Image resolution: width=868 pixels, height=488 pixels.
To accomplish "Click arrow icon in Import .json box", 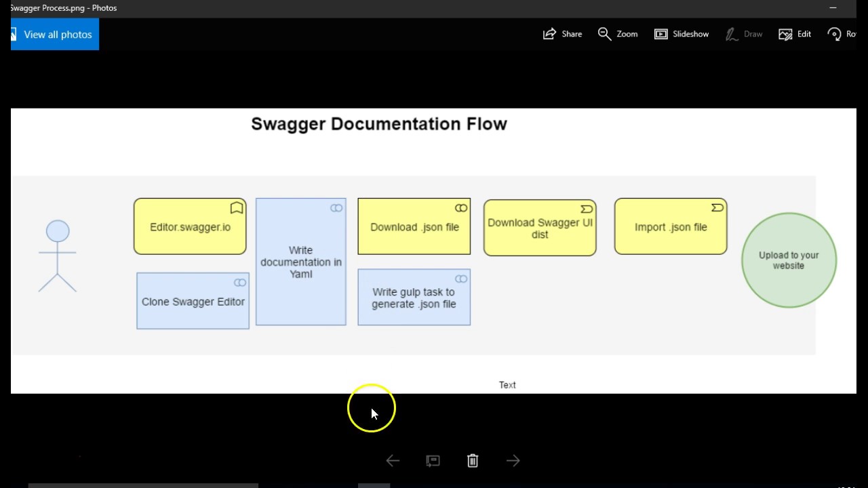I will click(717, 207).
